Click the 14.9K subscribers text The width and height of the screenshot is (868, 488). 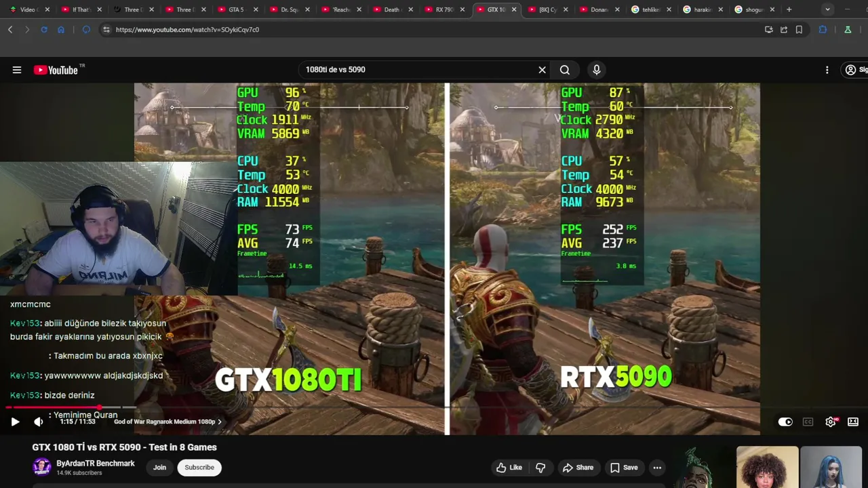pyautogui.click(x=79, y=473)
